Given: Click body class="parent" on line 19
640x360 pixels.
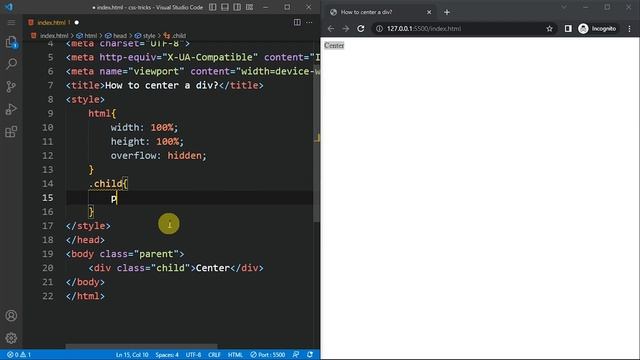Looking at the screenshot, I should pyautogui.click(x=125, y=254).
